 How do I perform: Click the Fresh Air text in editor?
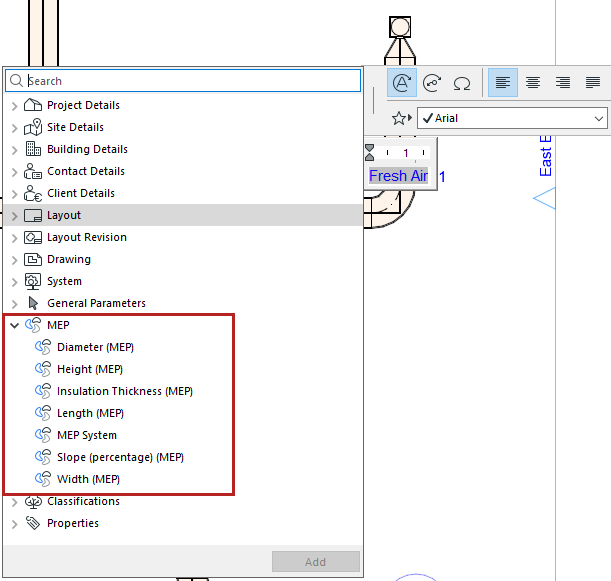pyautogui.click(x=398, y=176)
